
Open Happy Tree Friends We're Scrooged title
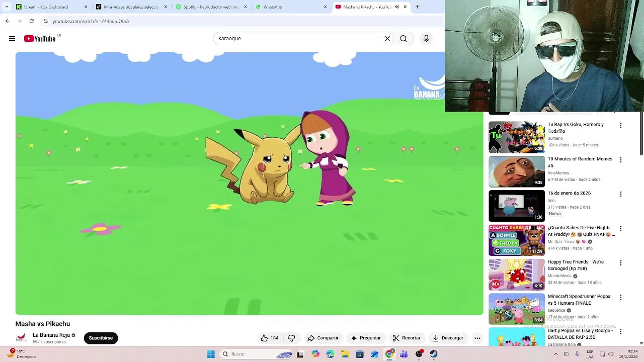(x=576, y=265)
